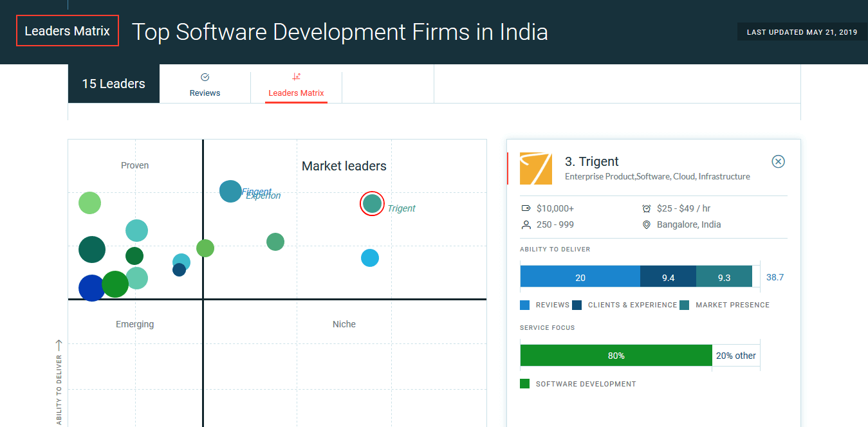Select the medium green bubble in Market leaders quadrant
Screen dimensions: 868x427
275,242
